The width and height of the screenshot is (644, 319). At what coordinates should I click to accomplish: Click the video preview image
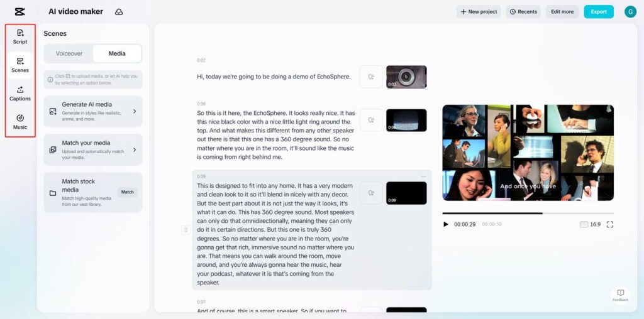coord(528,153)
